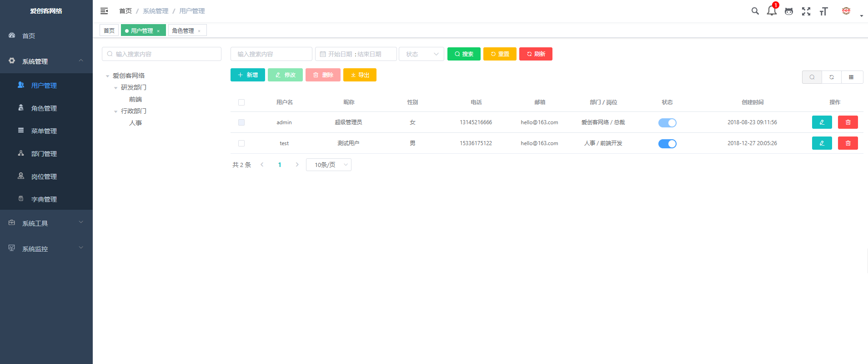
Task: Select 前端 in department tree
Action: pyautogui.click(x=135, y=100)
